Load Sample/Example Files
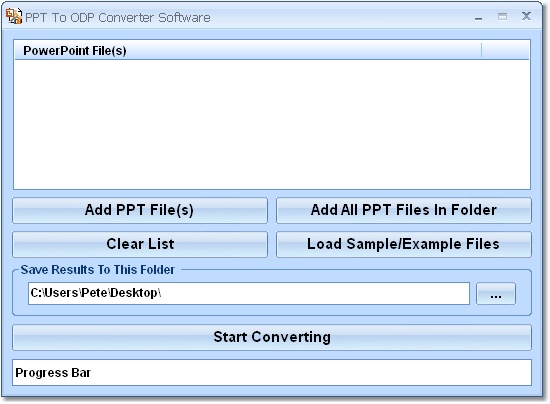The height and width of the screenshot is (404, 550). tap(404, 244)
